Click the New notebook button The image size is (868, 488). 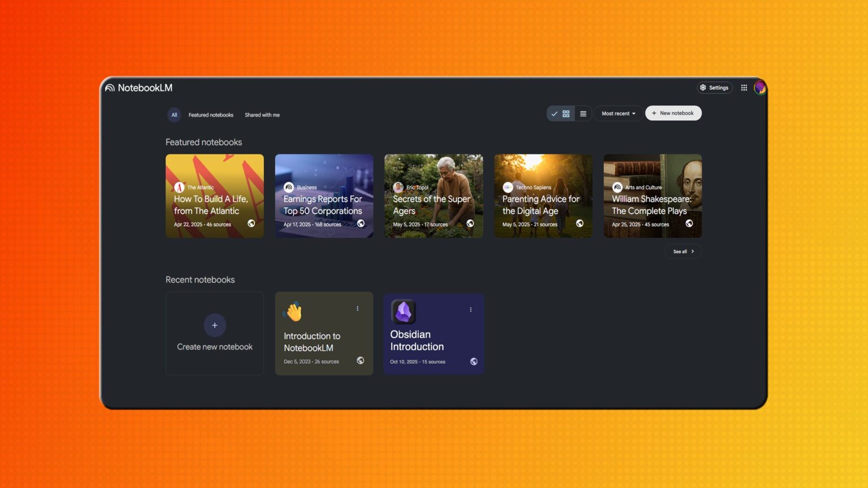(673, 113)
